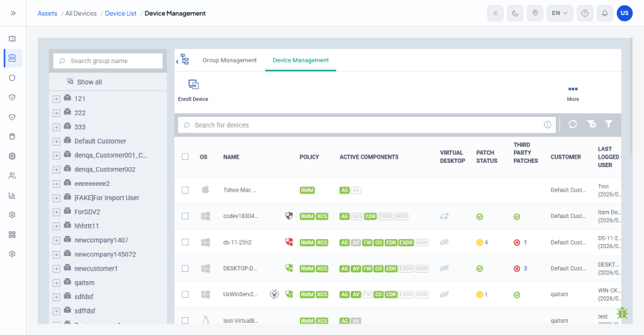Expand the qaitsm group

tap(56, 283)
